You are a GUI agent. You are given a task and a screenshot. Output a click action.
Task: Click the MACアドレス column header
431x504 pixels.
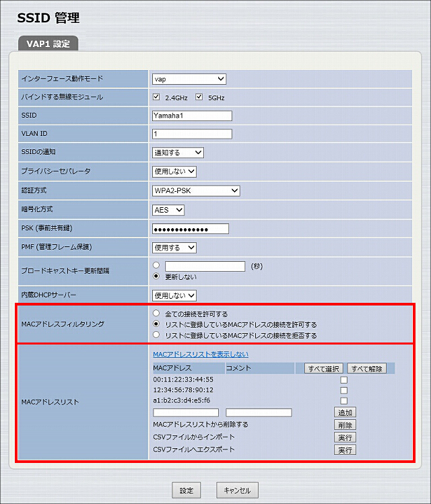click(x=189, y=368)
